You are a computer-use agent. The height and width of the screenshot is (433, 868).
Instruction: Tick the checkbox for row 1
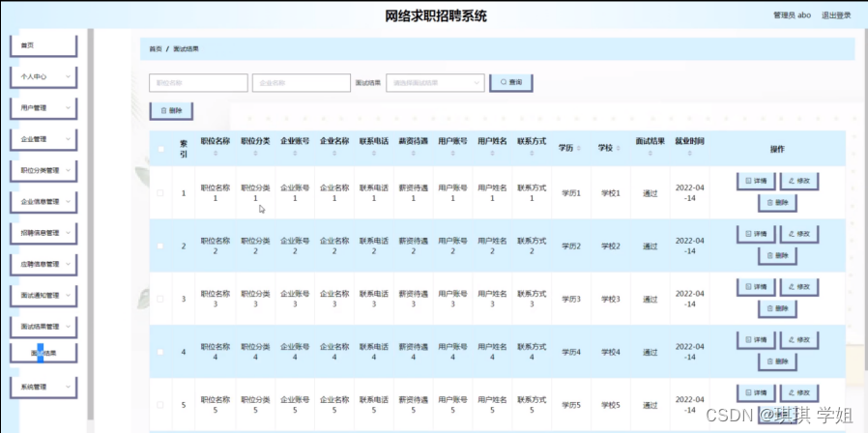pos(160,192)
